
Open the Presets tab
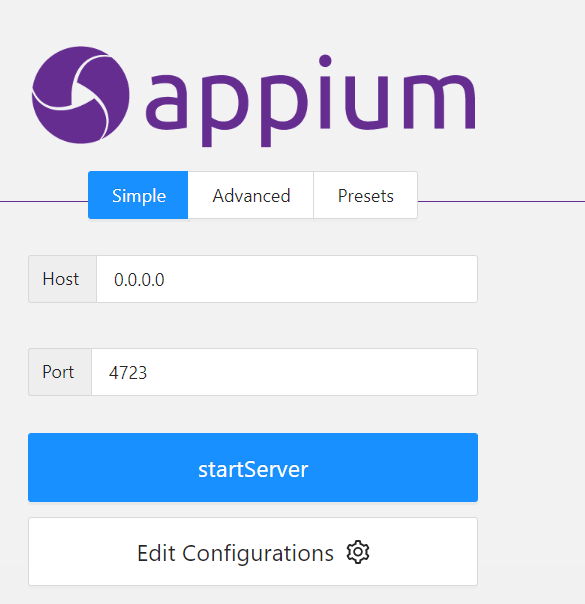(x=365, y=195)
